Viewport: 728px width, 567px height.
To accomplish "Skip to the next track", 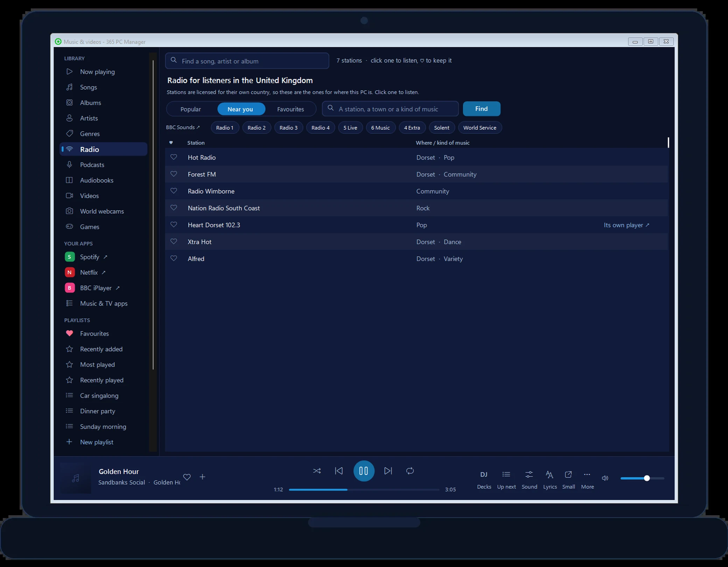I will click(388, 471).
